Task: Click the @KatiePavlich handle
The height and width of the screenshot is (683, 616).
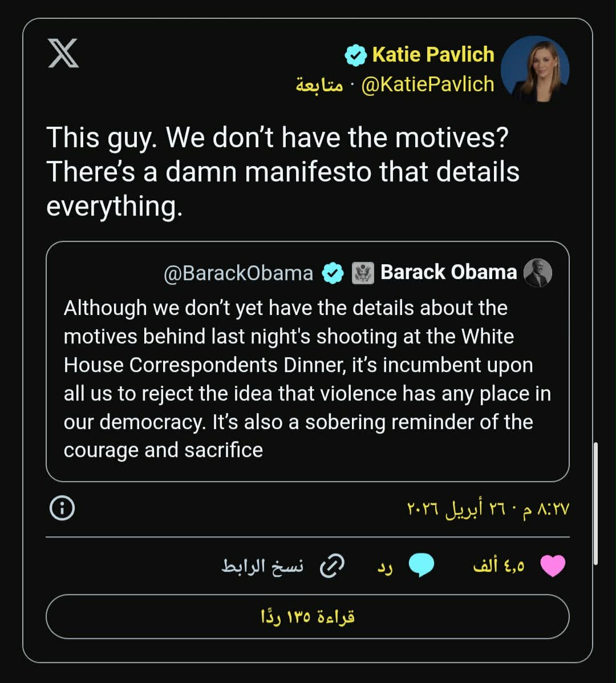Action: (428, 84)
